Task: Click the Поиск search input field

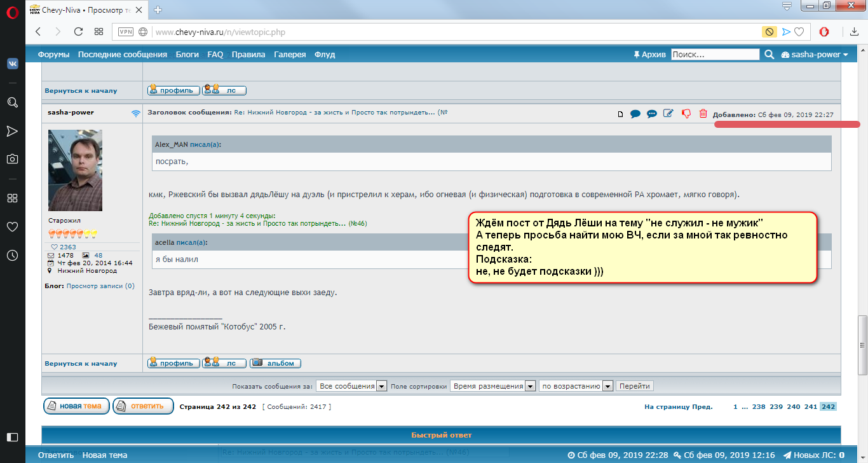Action: click(715, 55)
